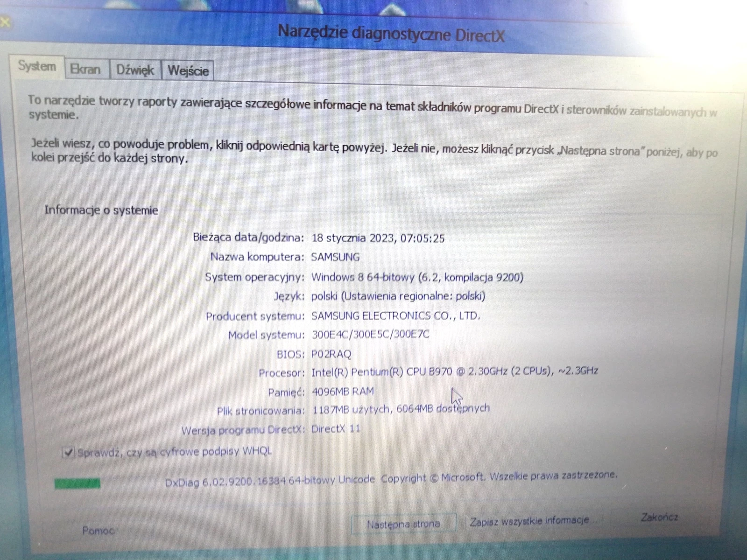Click the Informacje o systemie group label
The height and width of the screenshot is (560, 747).
click(101, 210)
